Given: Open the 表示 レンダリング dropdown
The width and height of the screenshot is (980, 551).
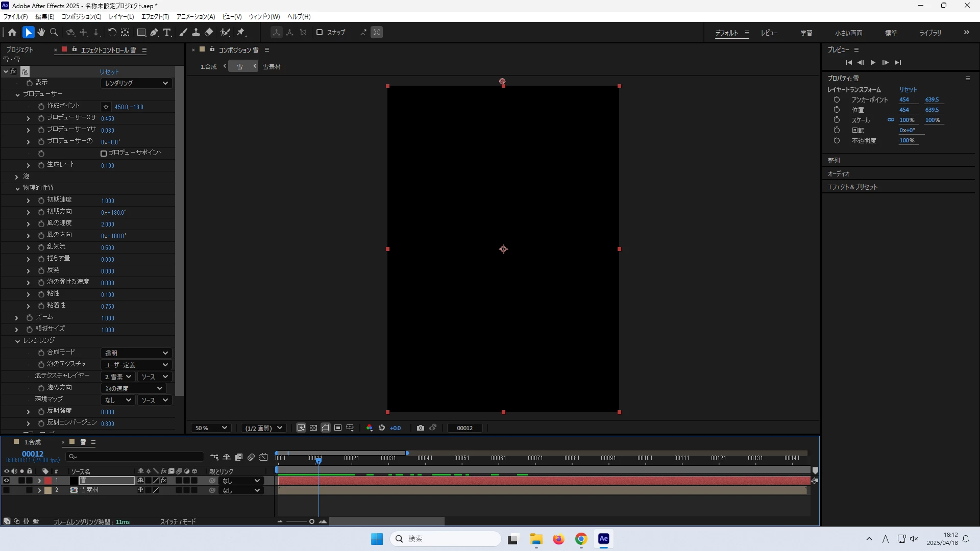Looking at the screenshot, I should click(136, 83).
